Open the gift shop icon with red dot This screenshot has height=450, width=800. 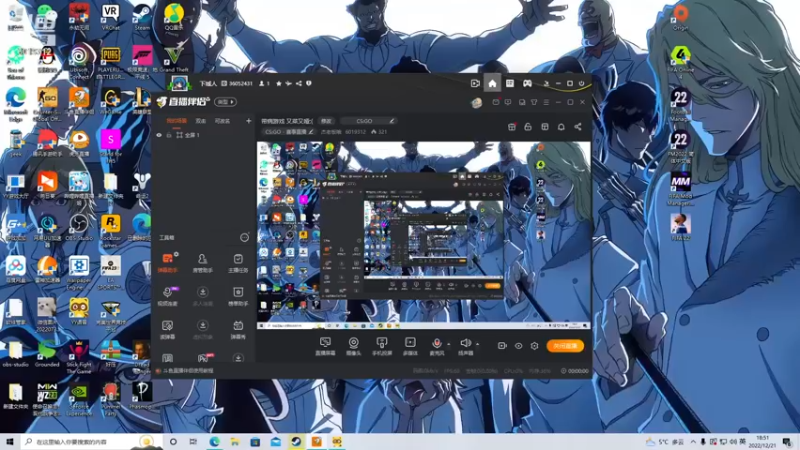pos(512,127)
